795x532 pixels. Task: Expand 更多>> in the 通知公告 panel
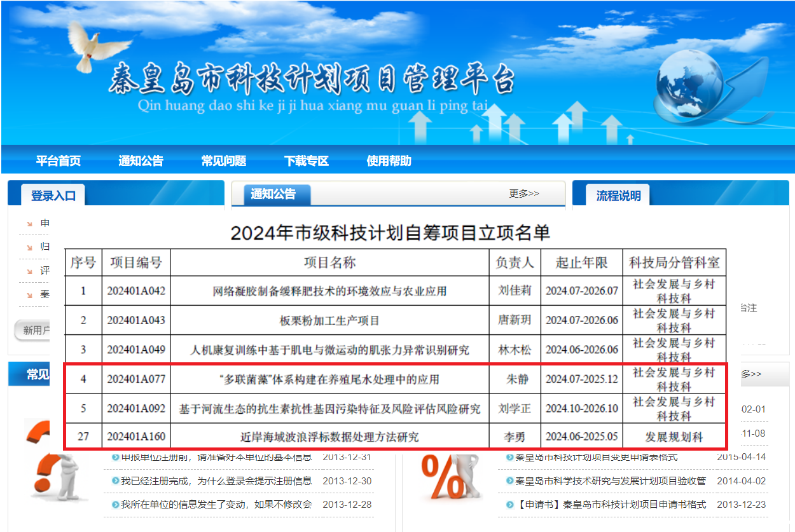[523, 194]
